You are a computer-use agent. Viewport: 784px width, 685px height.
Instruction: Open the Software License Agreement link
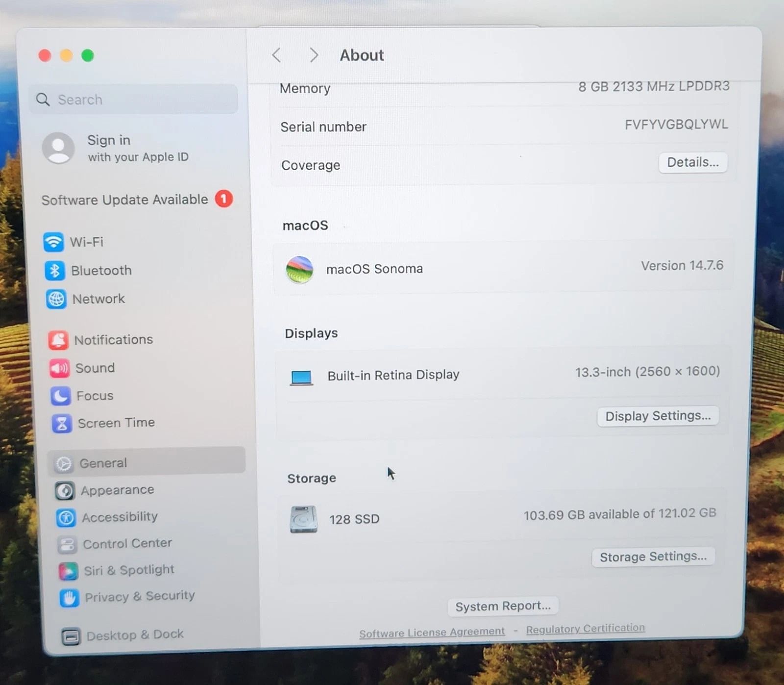432,631
